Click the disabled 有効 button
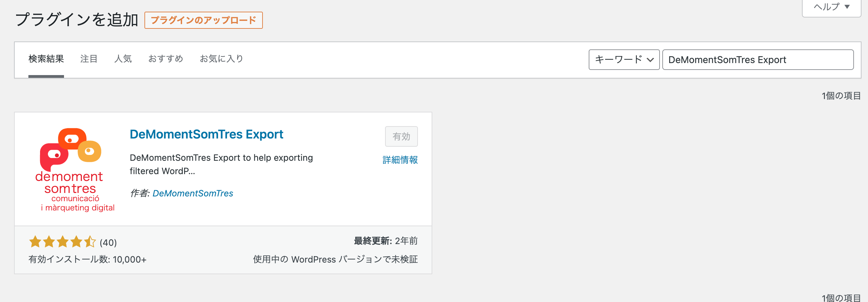Image resolution: width=868 pixels, height=302 pixels. coord(401,136)
